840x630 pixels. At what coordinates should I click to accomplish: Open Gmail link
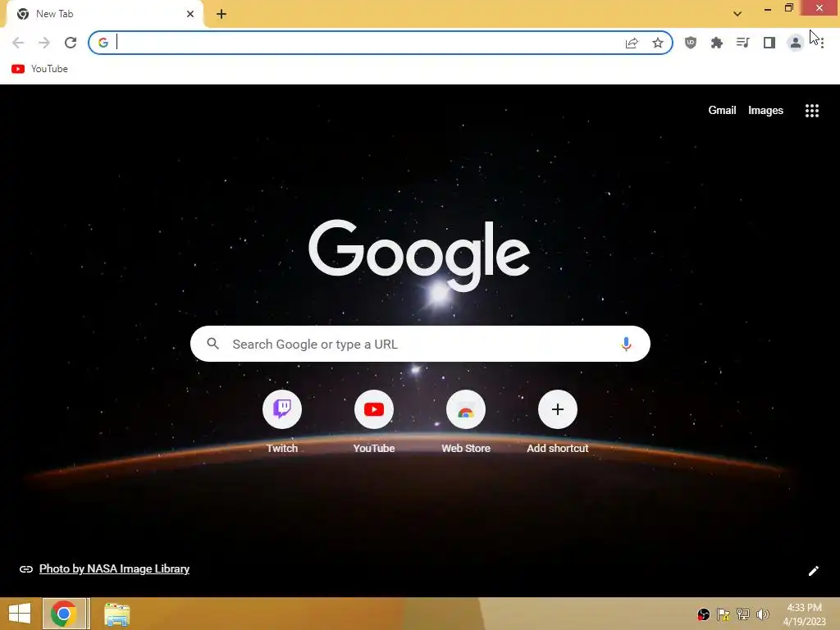(722, 111)
